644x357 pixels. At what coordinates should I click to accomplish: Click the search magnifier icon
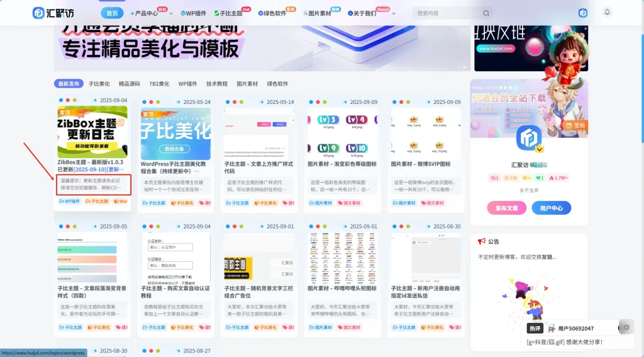point(486,13)
